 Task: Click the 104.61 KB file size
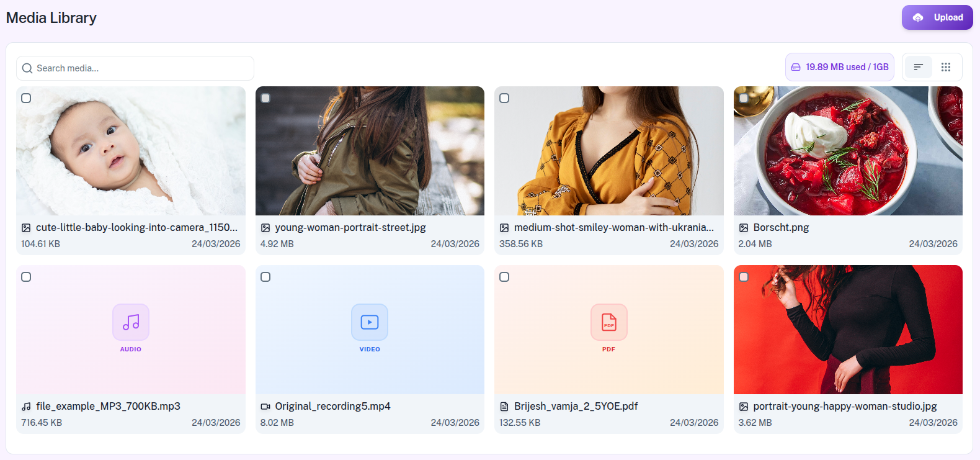click(x=40, y=244)
